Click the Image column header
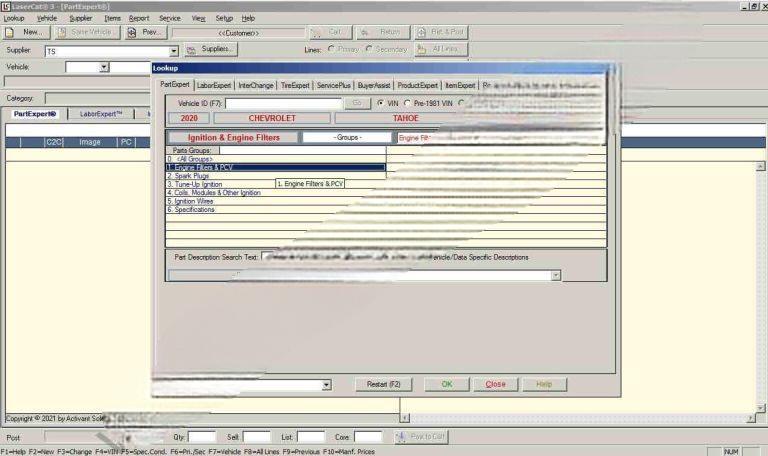768x456 pixels. point(90,142)
